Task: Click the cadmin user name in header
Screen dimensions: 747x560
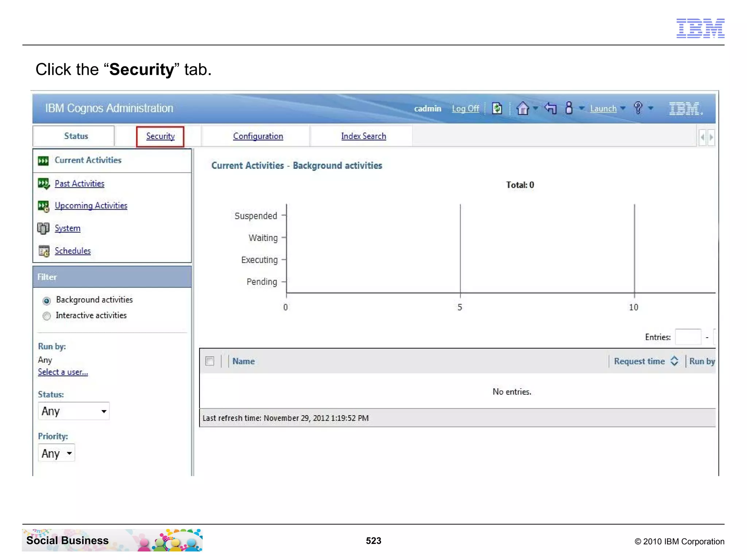Action: tap(427, 109)
